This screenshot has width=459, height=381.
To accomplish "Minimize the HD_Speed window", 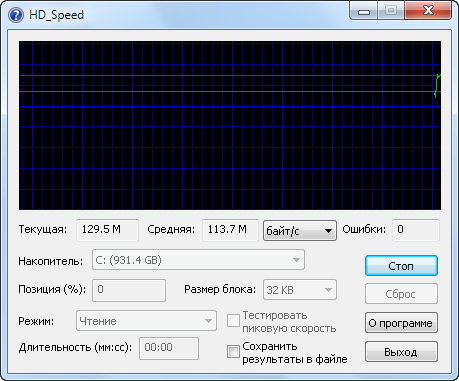I will tap(364, 11).
